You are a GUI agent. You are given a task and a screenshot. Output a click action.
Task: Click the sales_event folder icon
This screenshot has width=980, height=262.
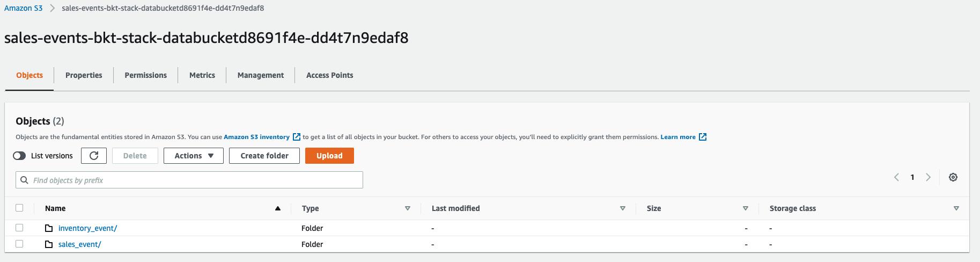[x=49, y=244]
